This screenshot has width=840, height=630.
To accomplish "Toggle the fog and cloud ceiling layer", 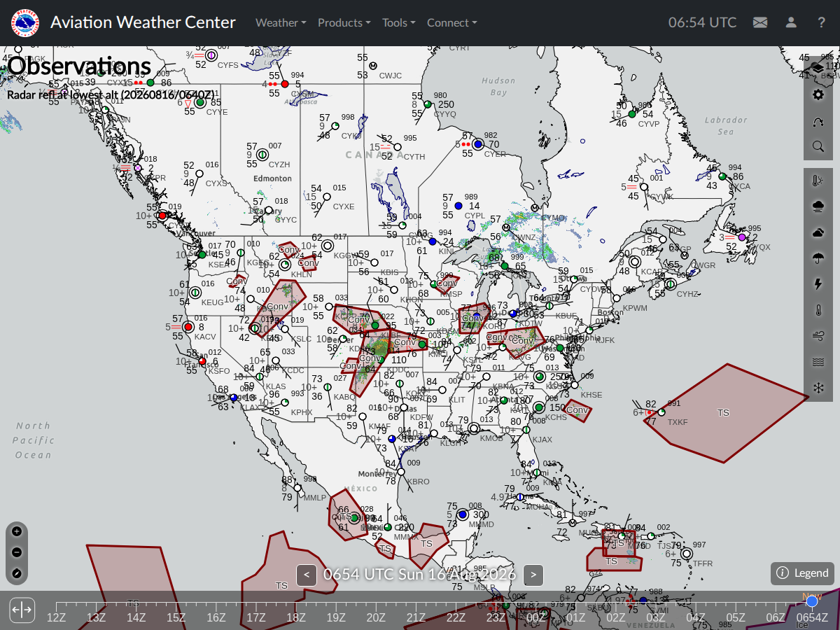I will coord(818,206).
